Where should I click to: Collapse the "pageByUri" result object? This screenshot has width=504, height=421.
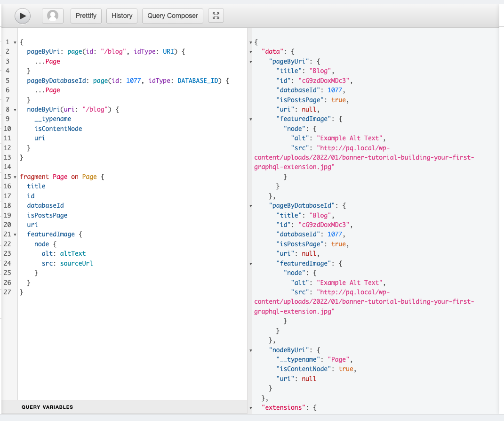[251, 62]
